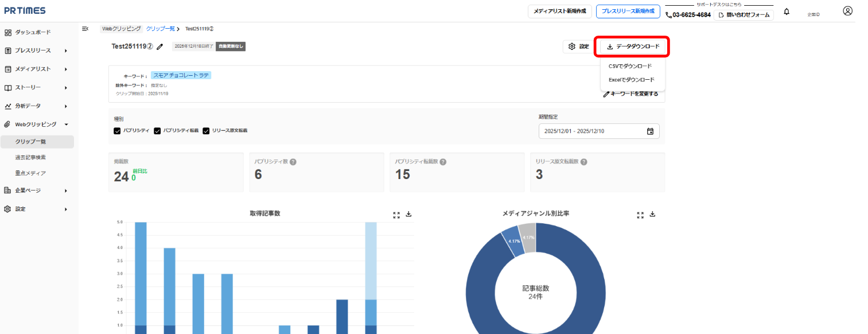This screenshot has width=868, height=334.
Task: Edit the clip name with the pencil icon
Action: point(159,47)
